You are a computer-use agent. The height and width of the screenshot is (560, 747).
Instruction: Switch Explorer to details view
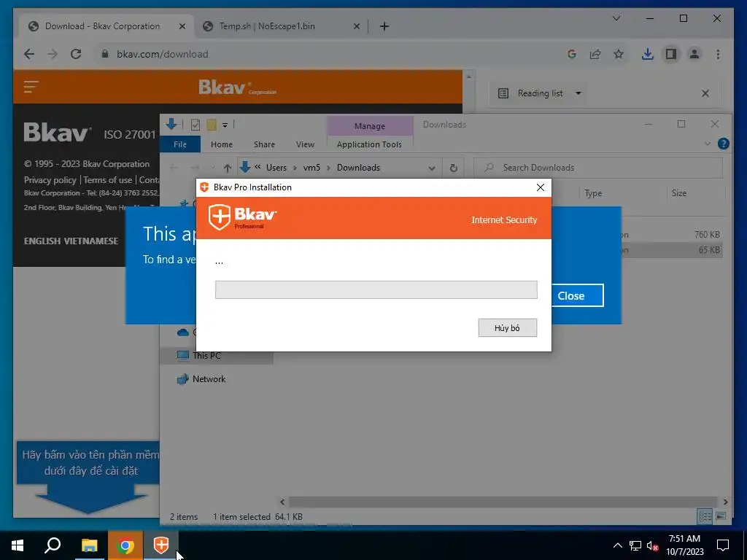(x=705, y=516)
